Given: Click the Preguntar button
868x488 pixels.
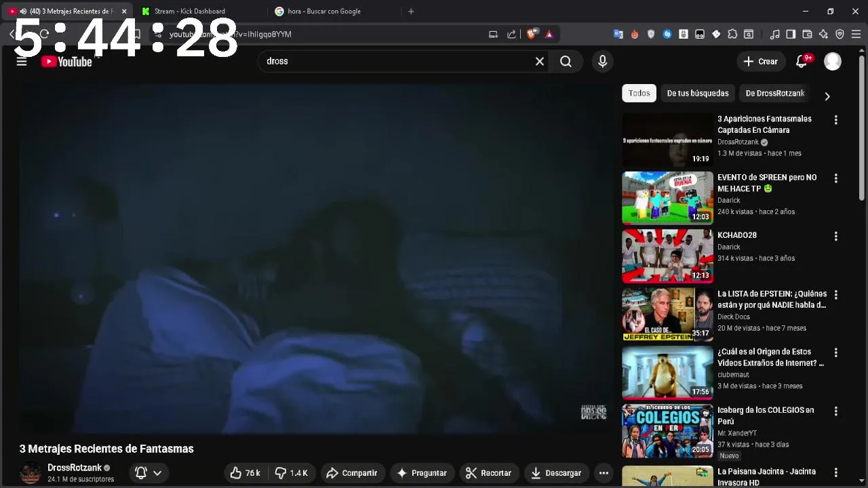Looking at the screenshot, I should pos(421,473).
